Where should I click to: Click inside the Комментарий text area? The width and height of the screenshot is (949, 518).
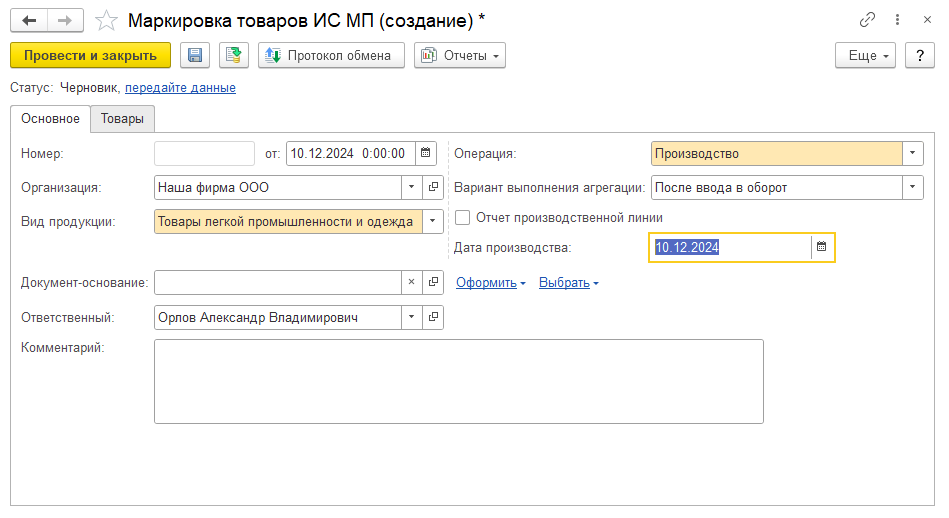pyautogui.click(x=458, y=381)
